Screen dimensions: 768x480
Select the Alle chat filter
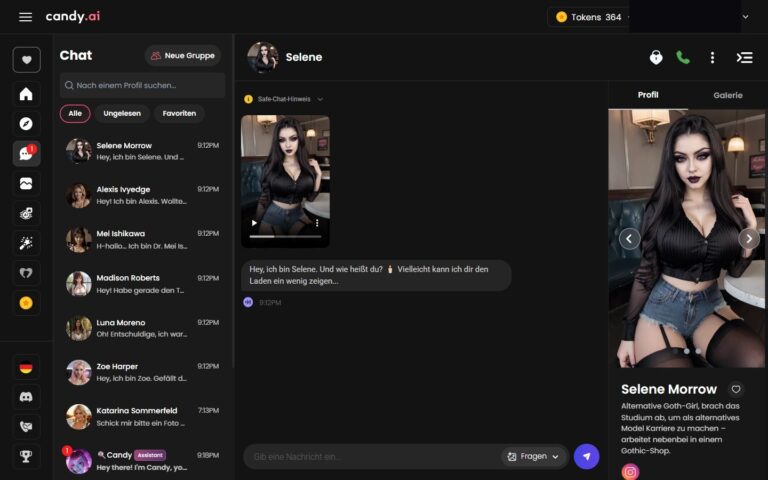(75, 114)
